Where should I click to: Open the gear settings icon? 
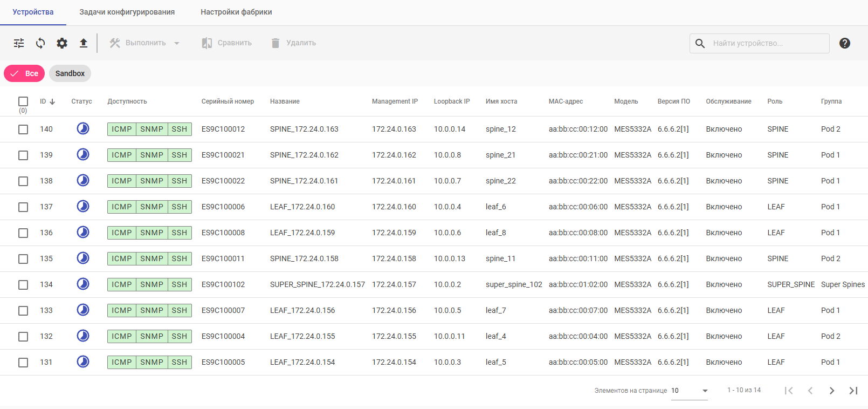click(x=62, y=43)
